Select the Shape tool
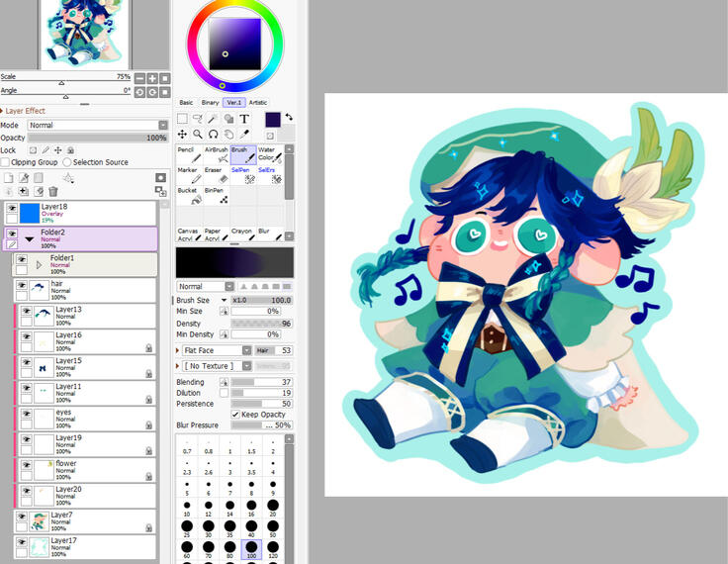Screen dimensions: 728x564 pyautogui.click(x=228, y=119)
